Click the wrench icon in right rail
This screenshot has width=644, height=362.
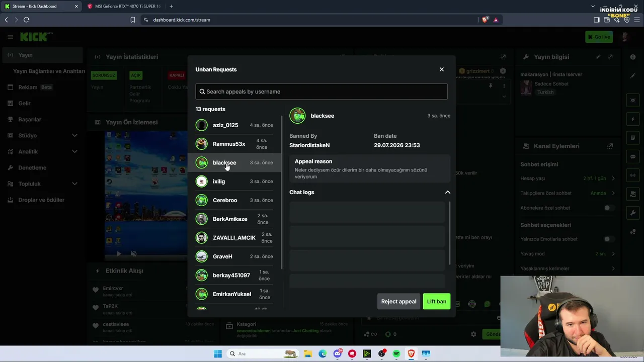coord(633,213)
